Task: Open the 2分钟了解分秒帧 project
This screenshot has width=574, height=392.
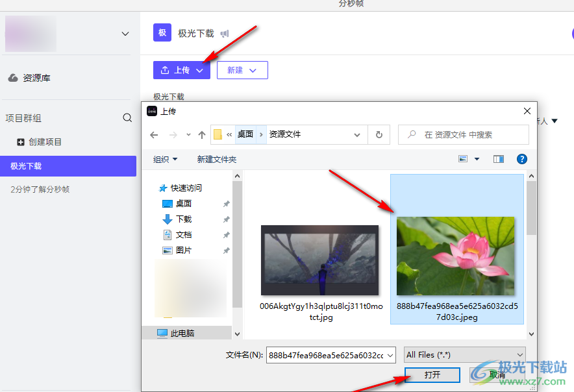Action: point(40,190)
